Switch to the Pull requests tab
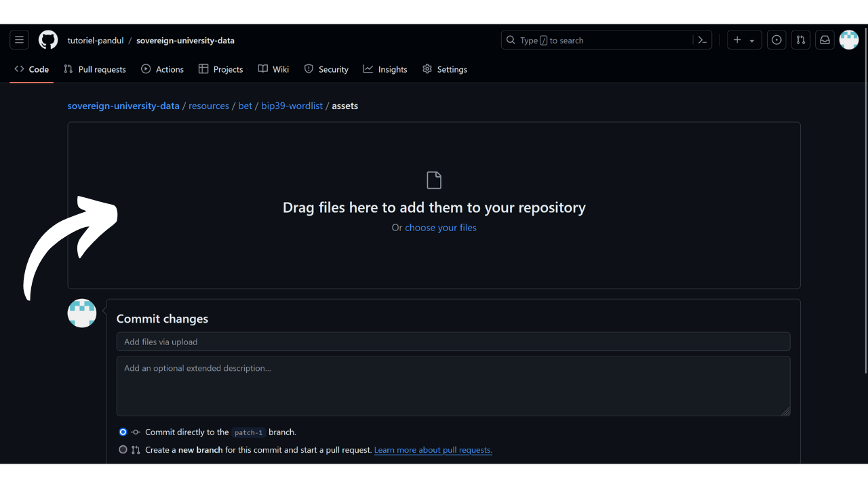This screenshot has height=488, width=868. [95, 69]
